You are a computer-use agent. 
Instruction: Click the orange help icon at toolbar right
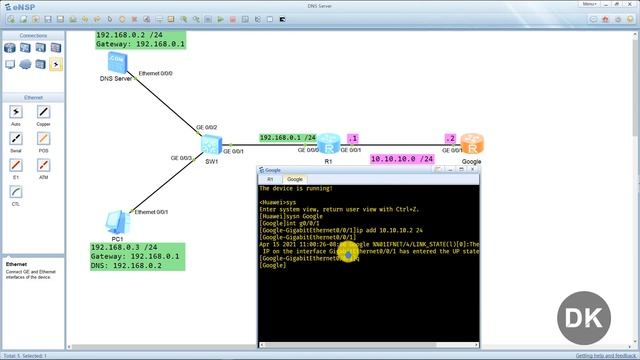point(630,19)
